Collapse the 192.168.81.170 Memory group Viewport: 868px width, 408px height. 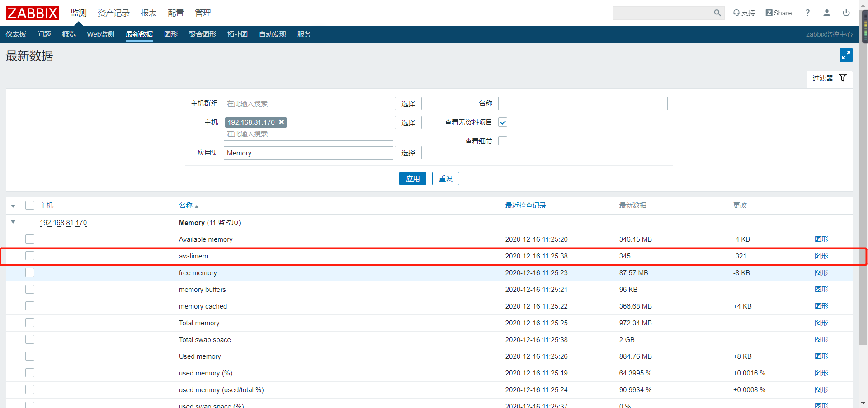click(x=13, y=222)
